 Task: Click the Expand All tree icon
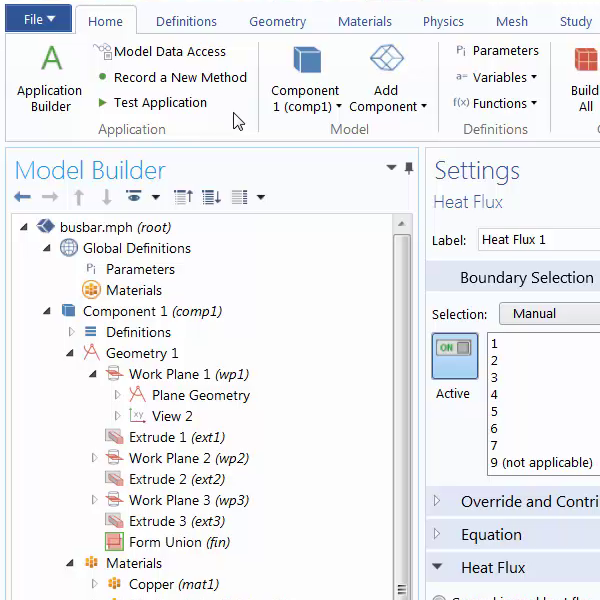[x=211, y=197]
